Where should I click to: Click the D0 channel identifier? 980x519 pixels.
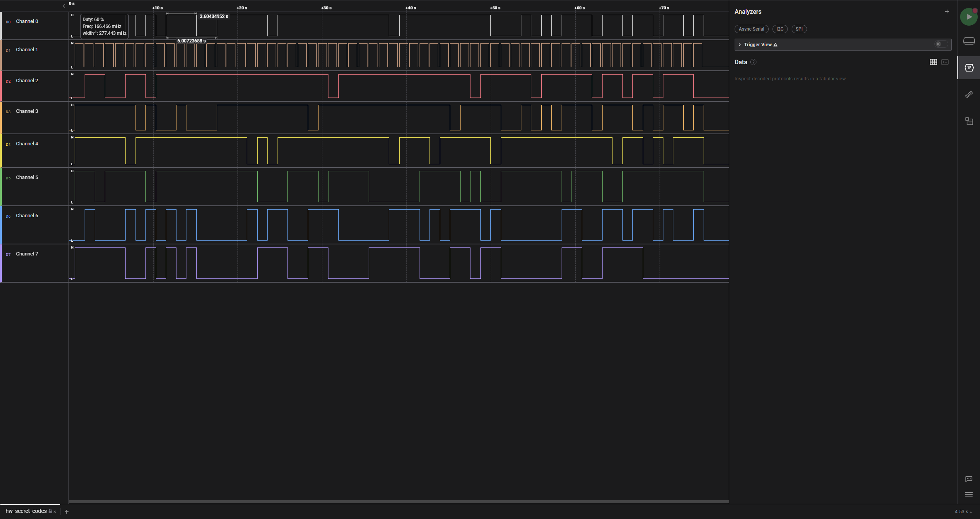click(x=8, y=22)
